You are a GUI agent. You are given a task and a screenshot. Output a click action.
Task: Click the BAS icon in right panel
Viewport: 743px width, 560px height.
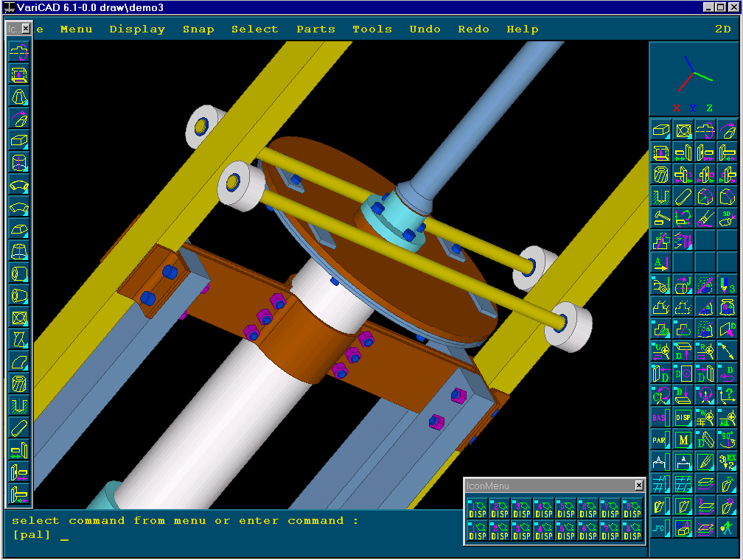point(660,418)
